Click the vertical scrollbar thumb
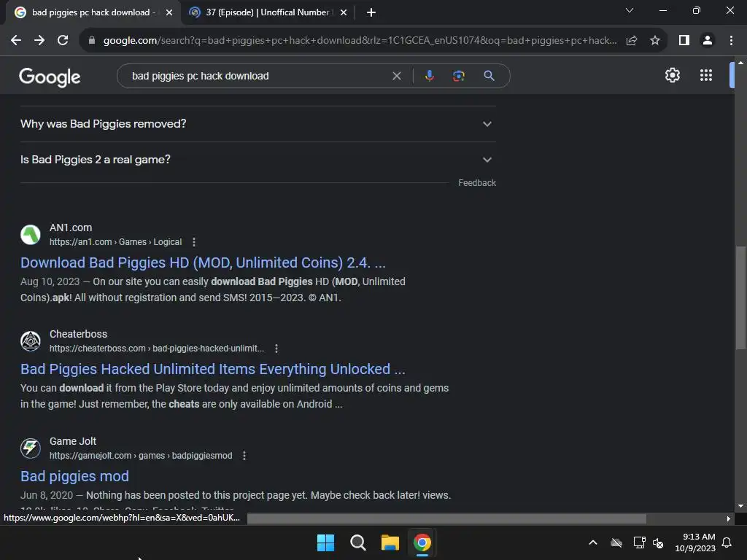The image size is (747, 560). pos(741,298)
